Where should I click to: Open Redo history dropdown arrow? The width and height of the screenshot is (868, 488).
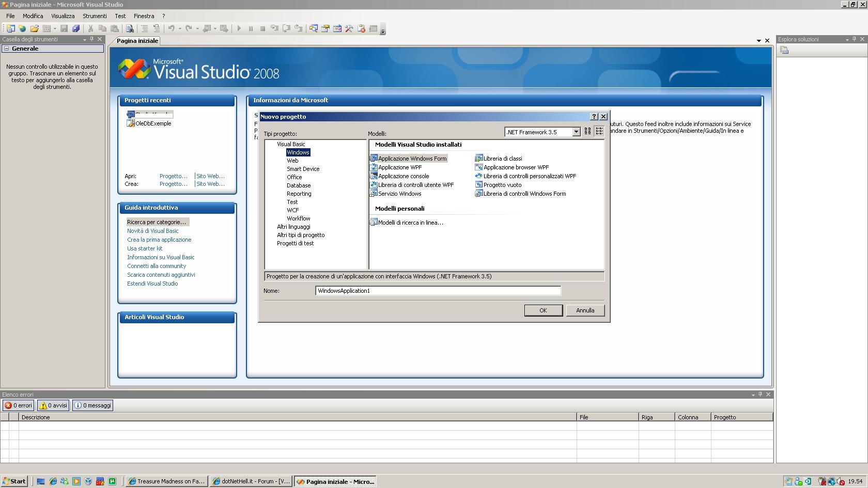coord(197,29)
